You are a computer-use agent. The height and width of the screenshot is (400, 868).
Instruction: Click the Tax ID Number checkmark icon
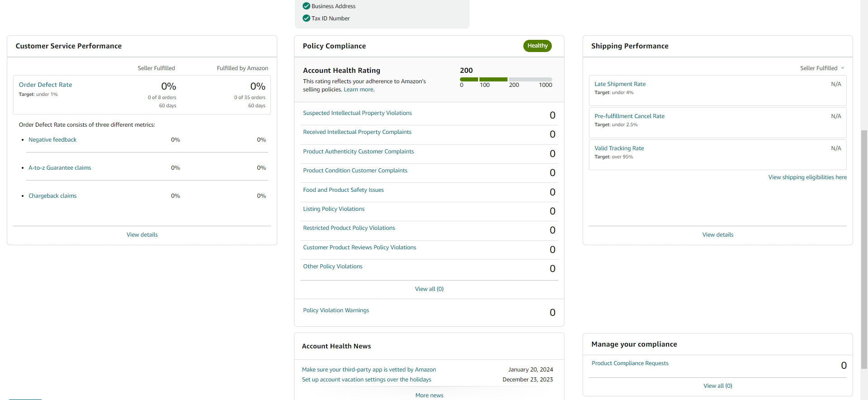pos(306,18)
